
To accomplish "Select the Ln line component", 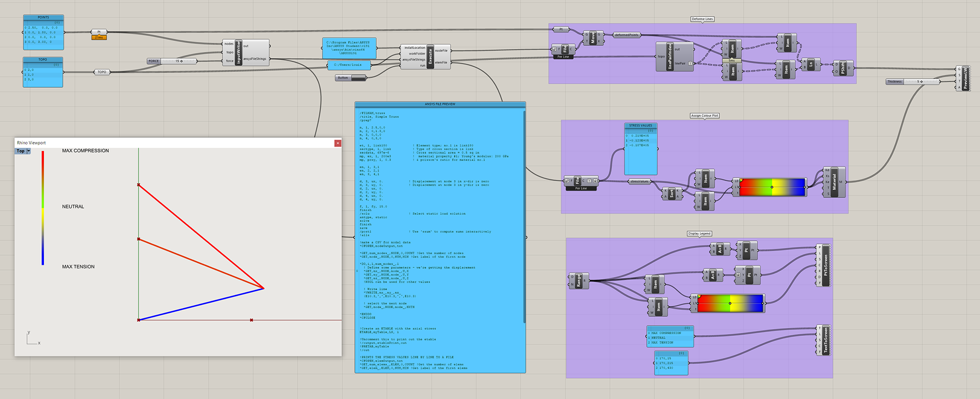I will click(x=811, y=64).
